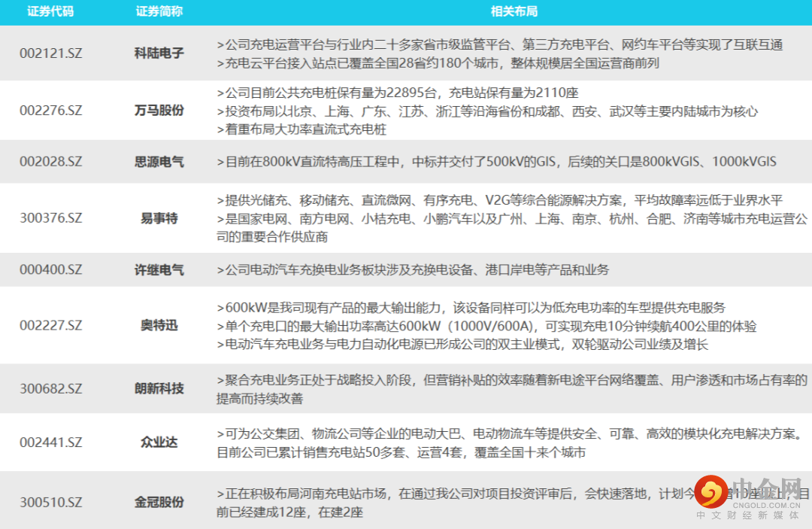Click company name 思源电气
Screen dimensions: 812x529
point(159,162)
